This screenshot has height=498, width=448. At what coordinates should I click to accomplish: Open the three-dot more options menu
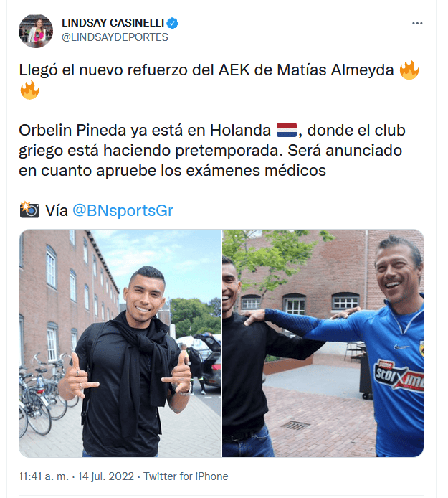(417, 23)
